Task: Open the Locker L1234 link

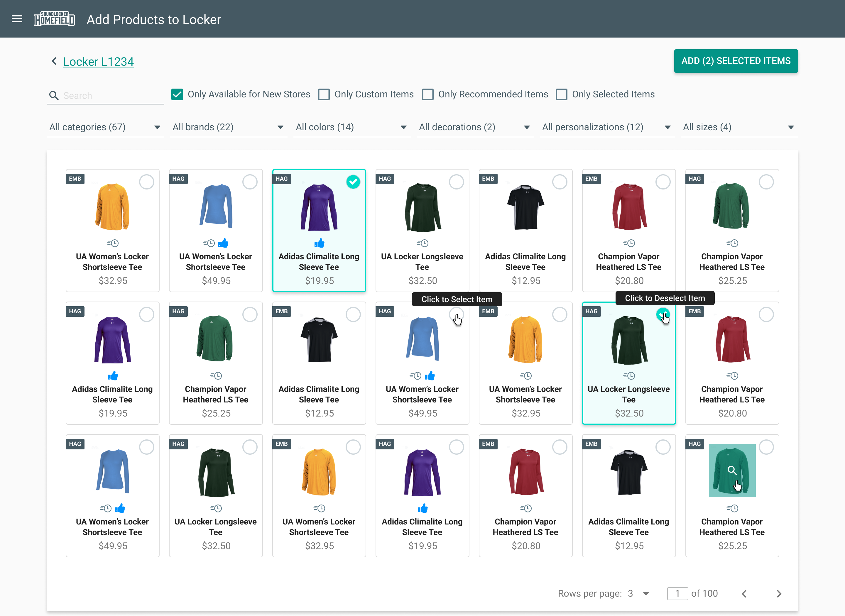Action: point(99,62)
